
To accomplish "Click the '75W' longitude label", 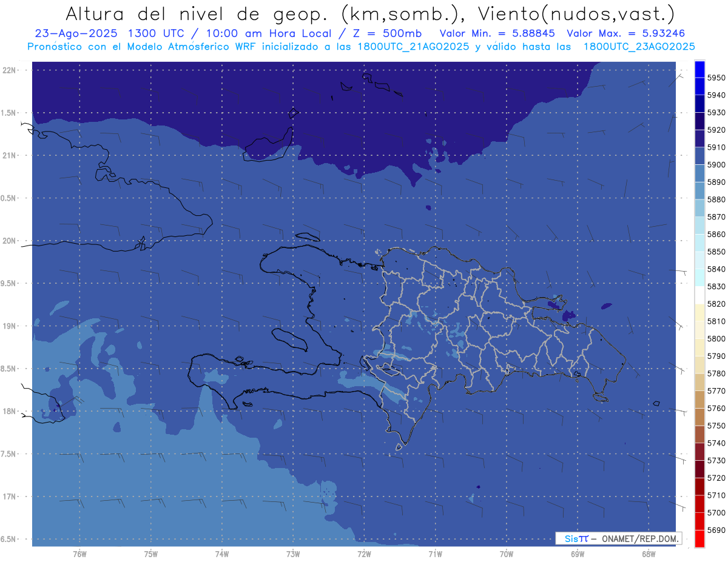I will click(x=151, y=554).
